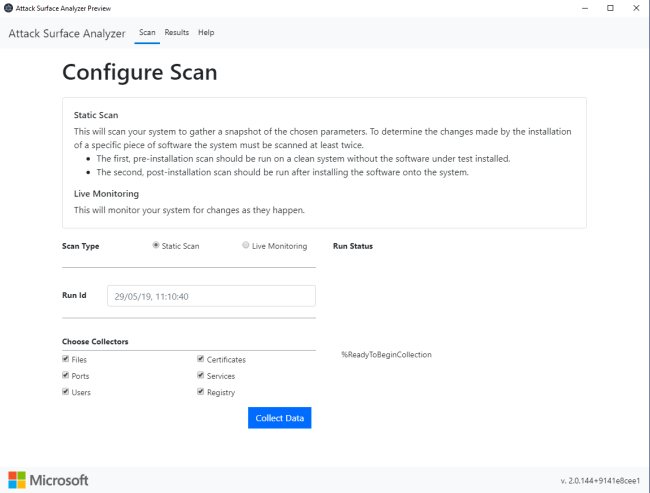
Task: Click the Microsoft logo in footer
Action: tap(48, 480)
